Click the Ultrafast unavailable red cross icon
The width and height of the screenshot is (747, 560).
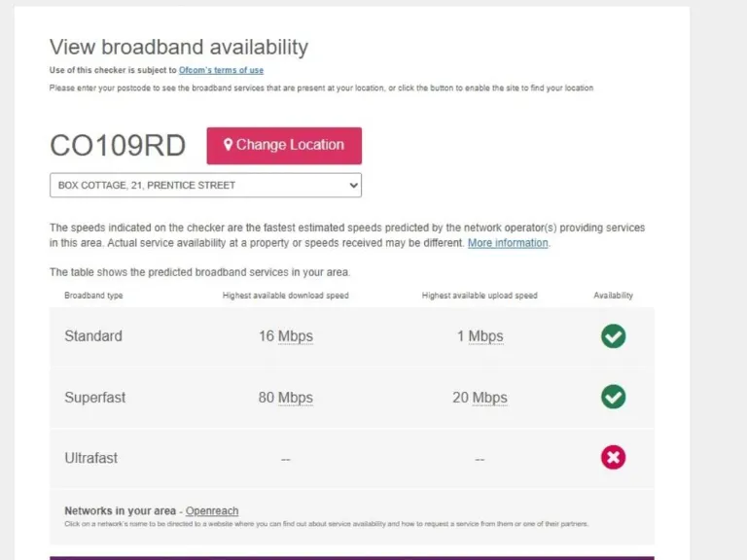[x=613, y=457]
